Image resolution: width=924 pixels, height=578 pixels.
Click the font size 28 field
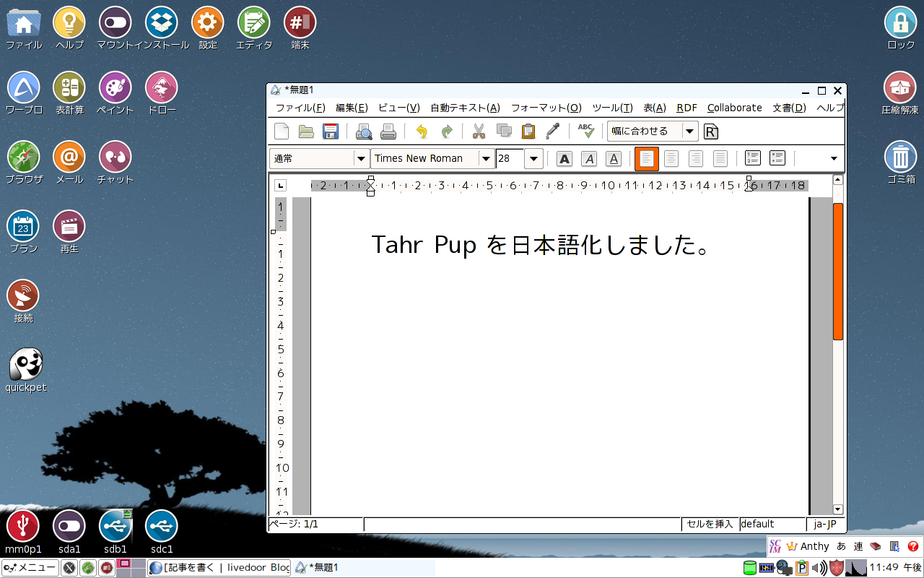tap(510, 159)
